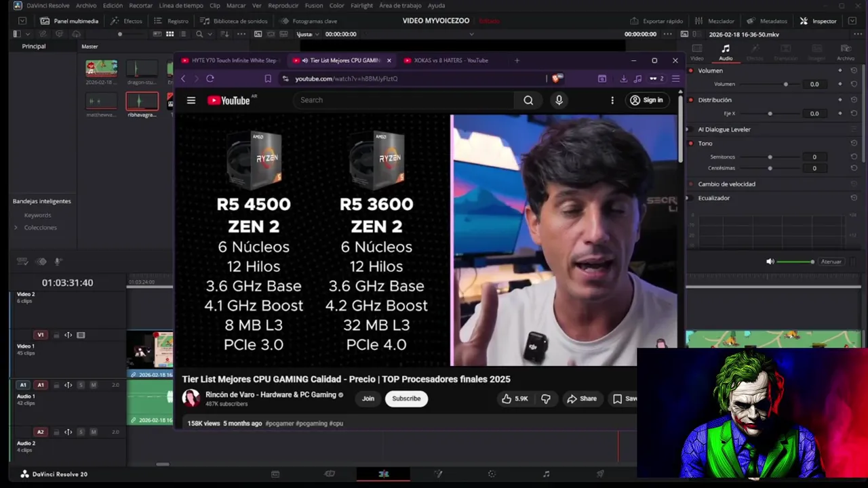Open the Fusion menu
Image resolution: width=868 pixels, height=488 pixels.
click(x=314, y=5)
